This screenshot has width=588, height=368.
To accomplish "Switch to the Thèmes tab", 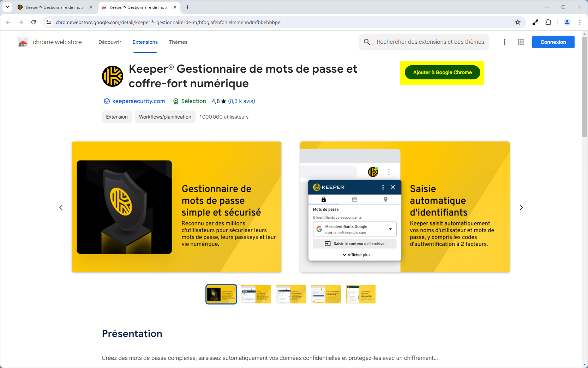I will 178,42.
